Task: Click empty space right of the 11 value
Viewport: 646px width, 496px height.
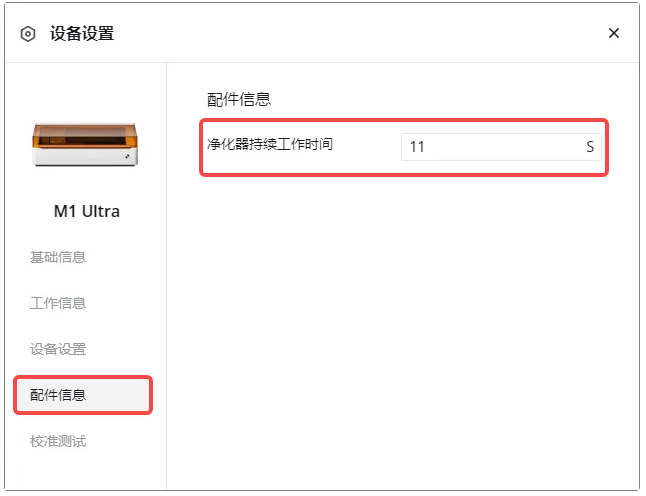Action: [503, 147]
